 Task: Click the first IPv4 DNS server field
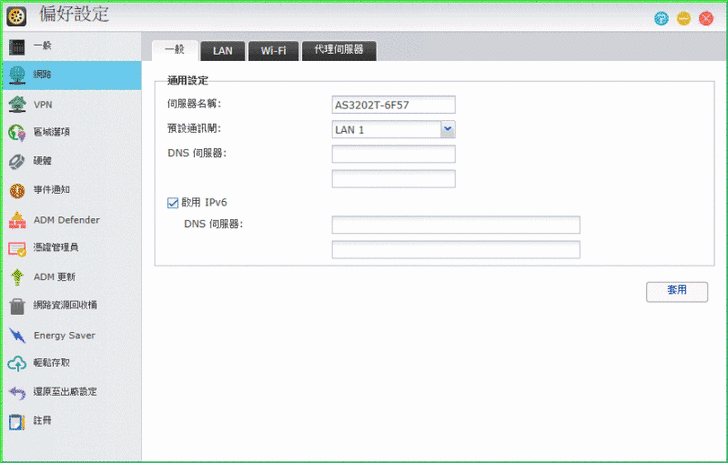click(x=394, y=154)
